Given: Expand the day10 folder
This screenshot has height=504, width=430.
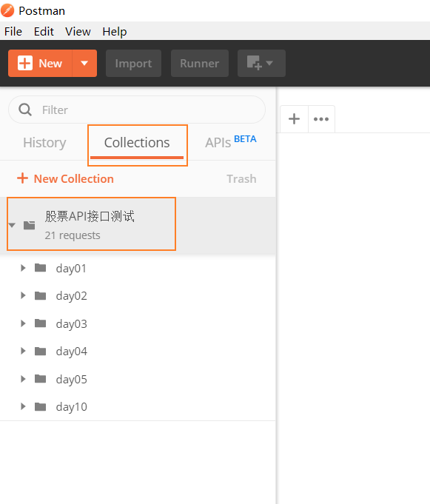Looking at the screenshot, I should [x=23, y=406].
